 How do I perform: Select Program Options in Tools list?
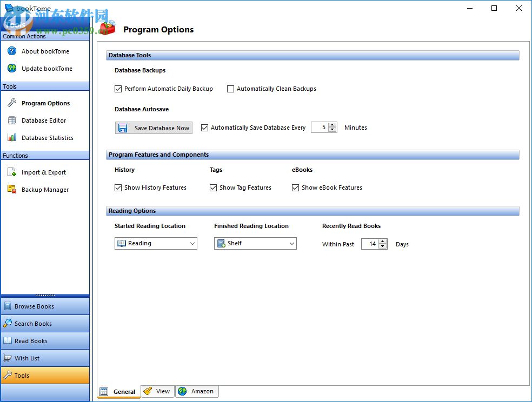click(46, 103)
